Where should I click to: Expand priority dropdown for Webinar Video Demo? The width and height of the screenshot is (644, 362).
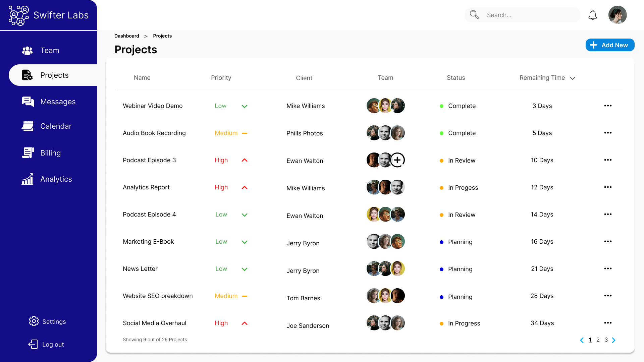[245, 106]
